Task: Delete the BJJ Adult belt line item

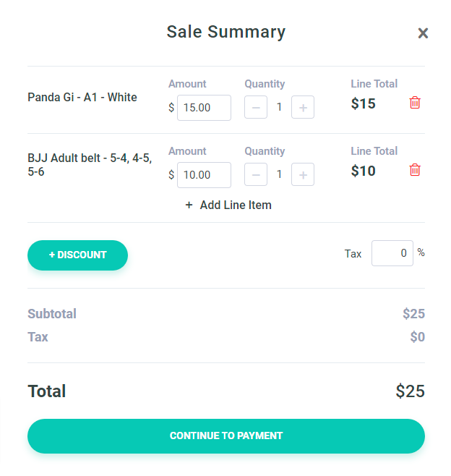Action: 415,170
